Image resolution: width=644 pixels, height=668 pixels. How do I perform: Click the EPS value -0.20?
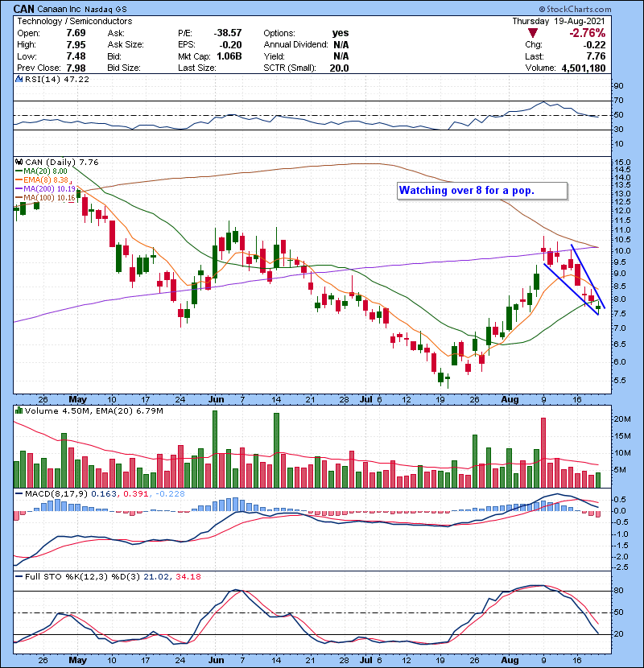click(x=230, y=45)
